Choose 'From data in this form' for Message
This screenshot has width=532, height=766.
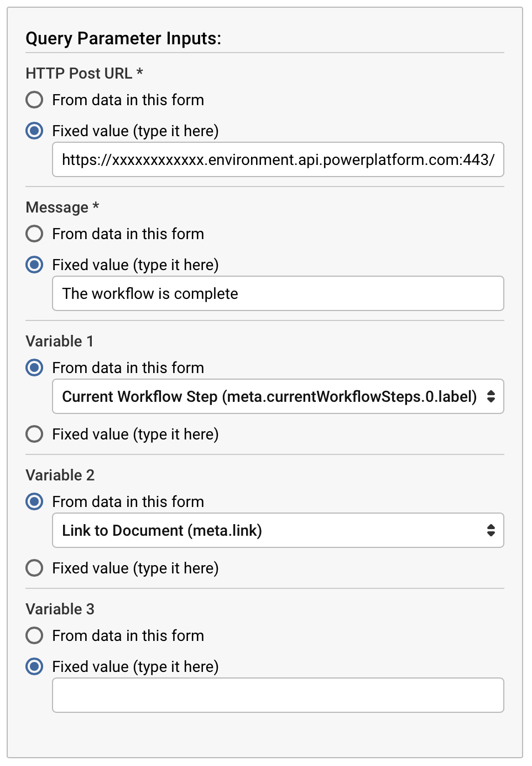34,234
